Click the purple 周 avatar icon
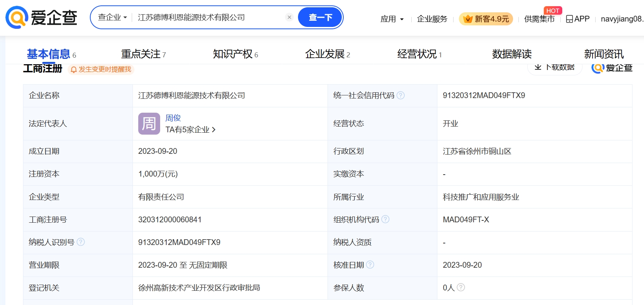 (x=149, y=123)
